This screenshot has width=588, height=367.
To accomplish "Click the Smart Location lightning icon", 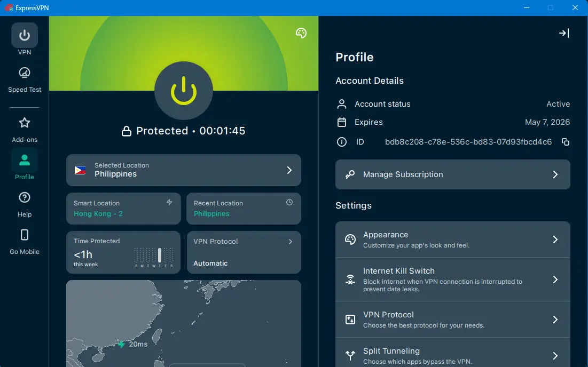I will (169, 202).
